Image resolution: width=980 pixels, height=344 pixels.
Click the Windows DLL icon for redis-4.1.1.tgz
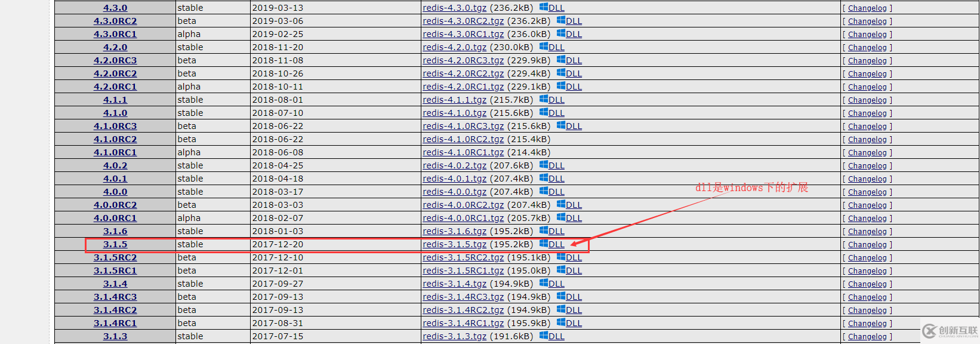tap(544, 99)
